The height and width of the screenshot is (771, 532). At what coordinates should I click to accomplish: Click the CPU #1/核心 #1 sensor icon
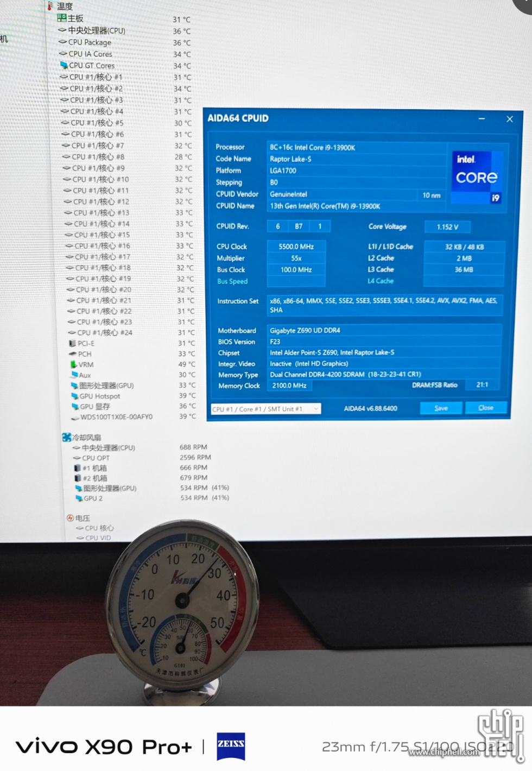[64, 77]
